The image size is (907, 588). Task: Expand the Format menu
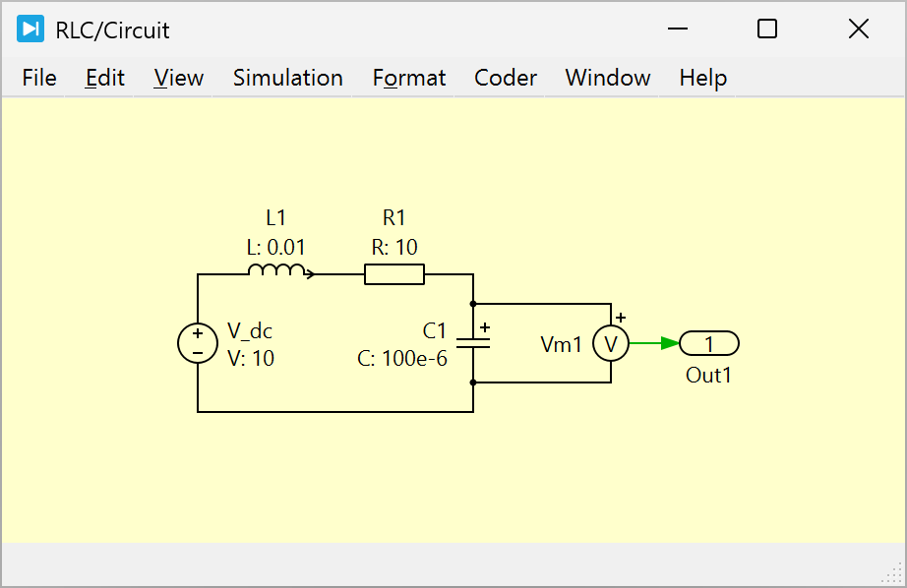409,78
